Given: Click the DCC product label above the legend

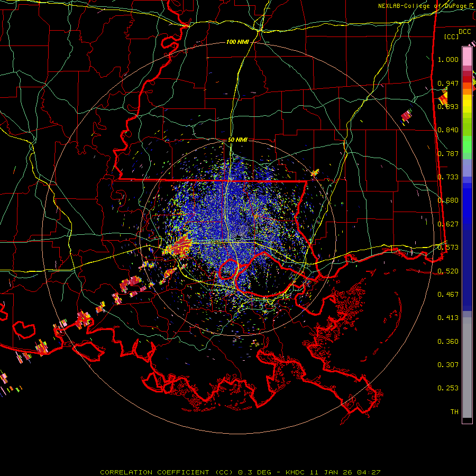Looking at the screenshot, I should [x=464, y=32].
